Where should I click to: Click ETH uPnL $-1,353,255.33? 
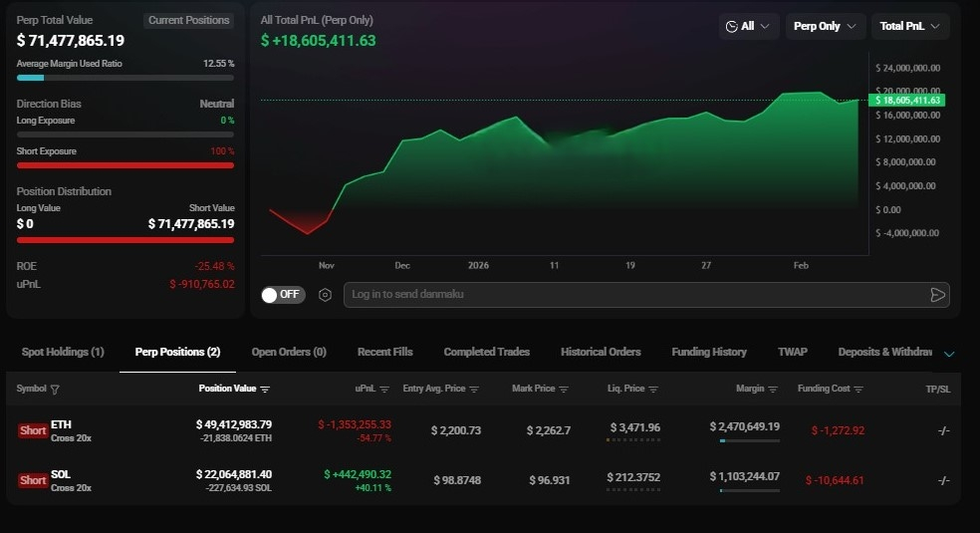[355, 424]
